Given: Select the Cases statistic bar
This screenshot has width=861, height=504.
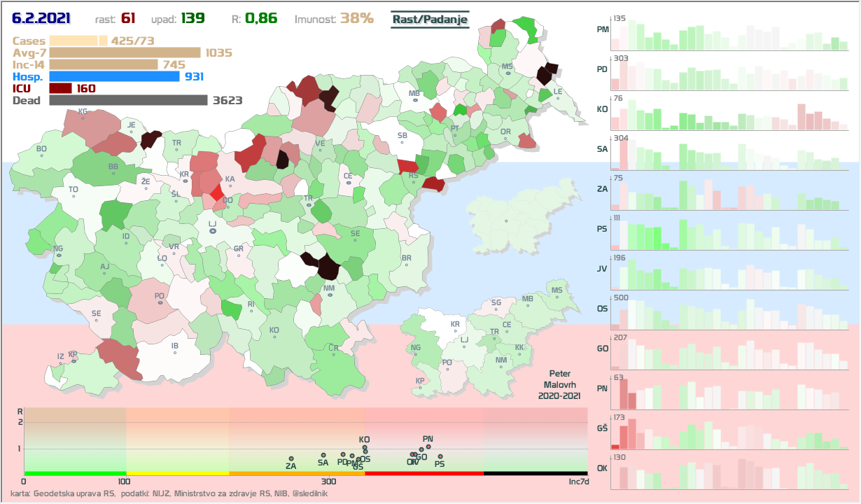Looking at the screenshot, I should tap(78, 41).
